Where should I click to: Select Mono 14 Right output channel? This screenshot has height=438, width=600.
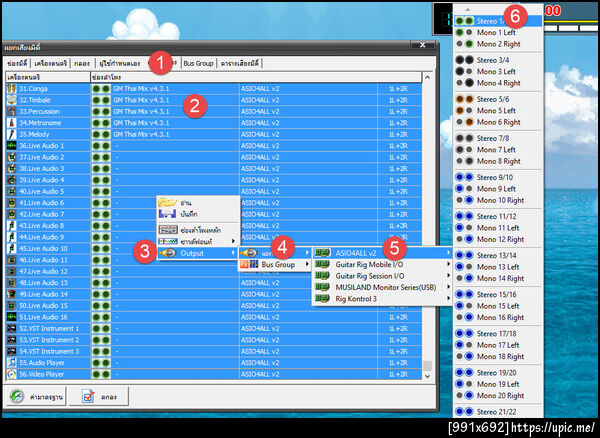497,278
